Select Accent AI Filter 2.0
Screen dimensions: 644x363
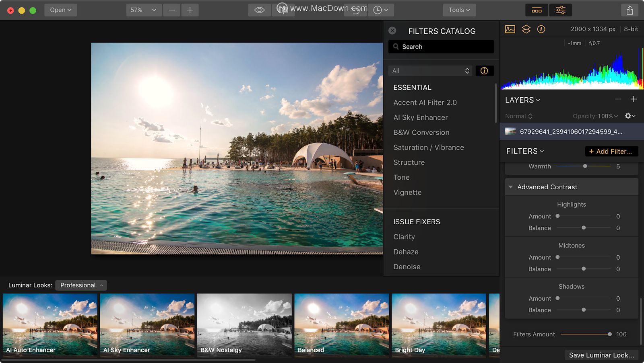pos(425,103)
